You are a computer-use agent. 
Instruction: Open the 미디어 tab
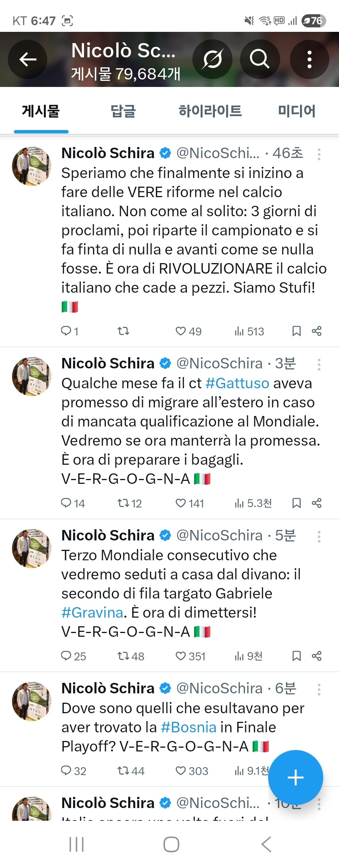click(x=296, y=111)
